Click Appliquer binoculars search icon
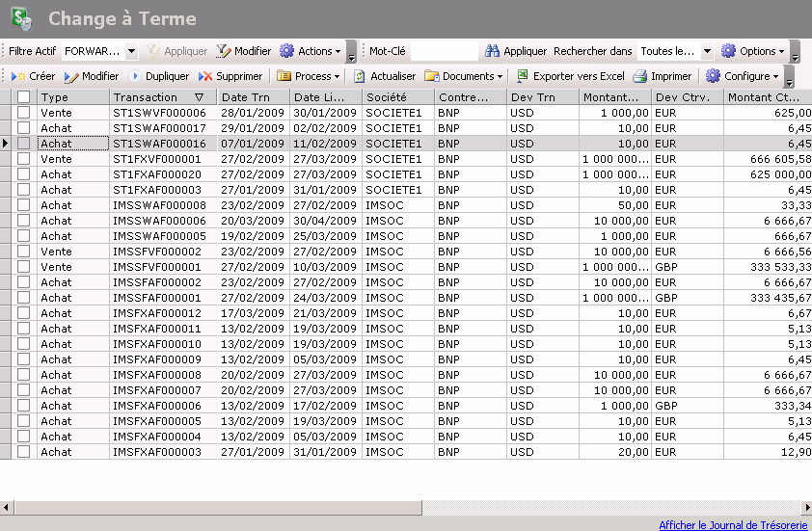Screen dimensions: 812x531 tap(492, 51)
